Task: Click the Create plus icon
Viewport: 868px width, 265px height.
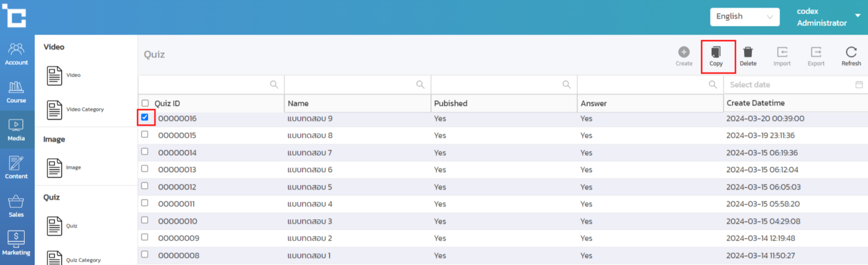Action: (x=684, y=53)
